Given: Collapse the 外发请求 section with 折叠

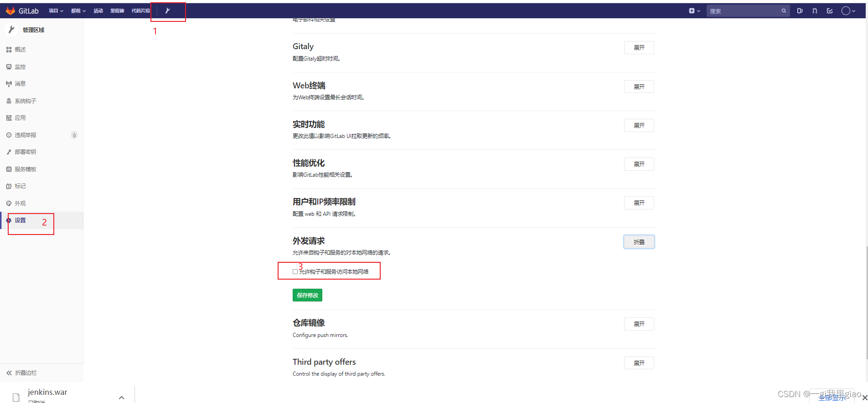Looking at the screenshot, I should coord(639,242).
